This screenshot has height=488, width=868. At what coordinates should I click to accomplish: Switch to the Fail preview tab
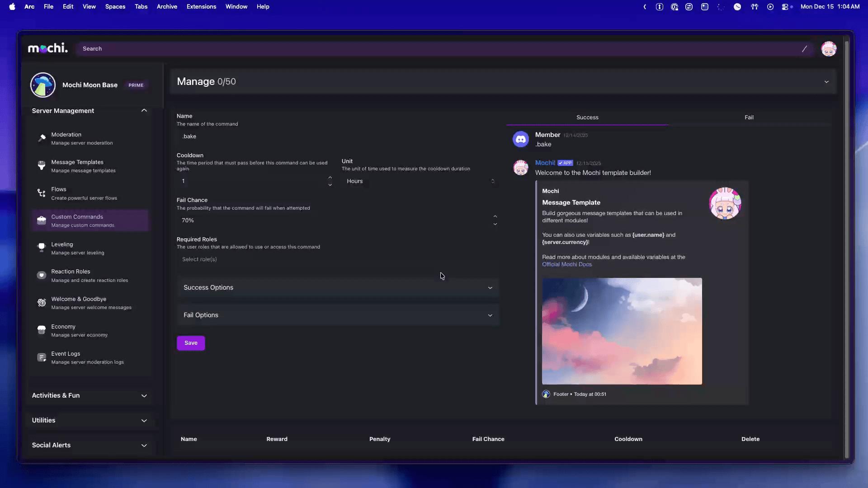[x=749, y=117]
